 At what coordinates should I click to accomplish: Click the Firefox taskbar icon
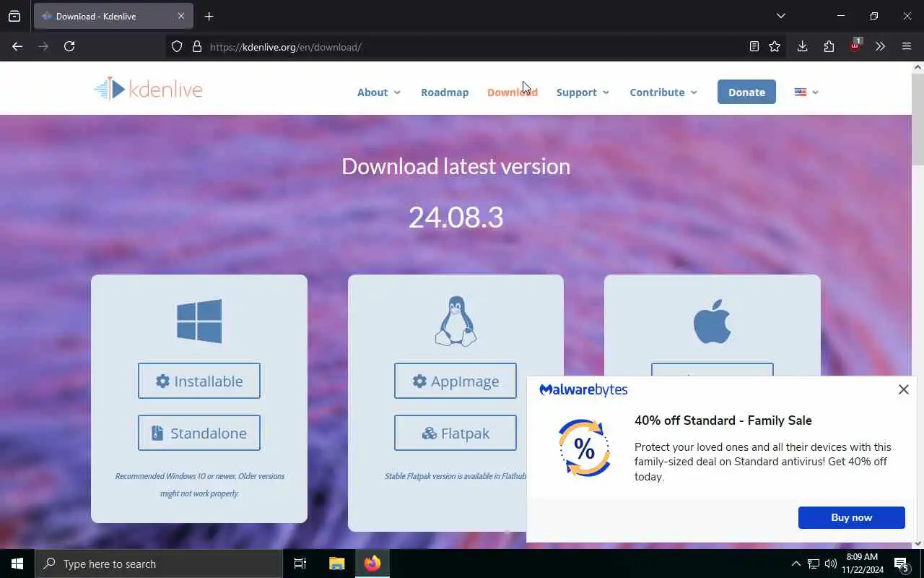tap(372, 564)
